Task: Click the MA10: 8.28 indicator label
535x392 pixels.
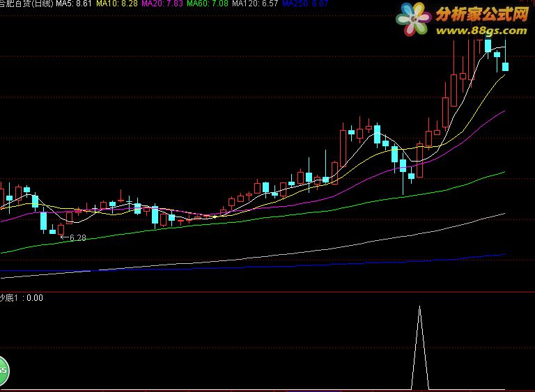Action: coord(117,3)
